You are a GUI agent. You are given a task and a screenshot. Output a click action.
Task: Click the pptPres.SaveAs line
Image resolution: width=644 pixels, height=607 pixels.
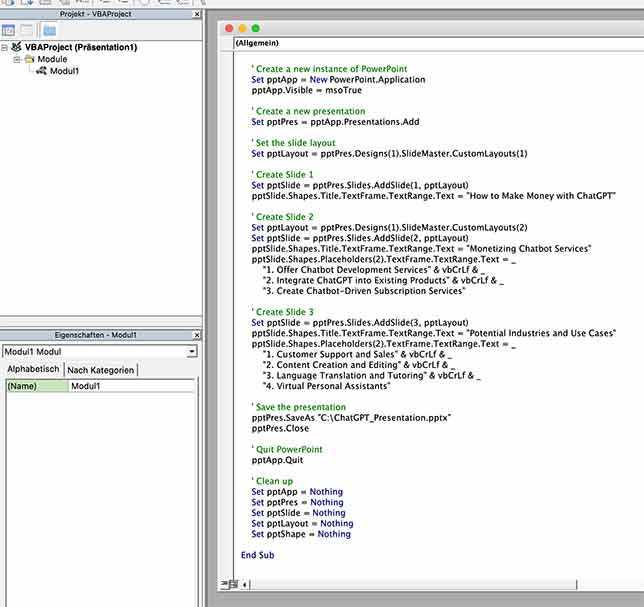click(351, 418)
